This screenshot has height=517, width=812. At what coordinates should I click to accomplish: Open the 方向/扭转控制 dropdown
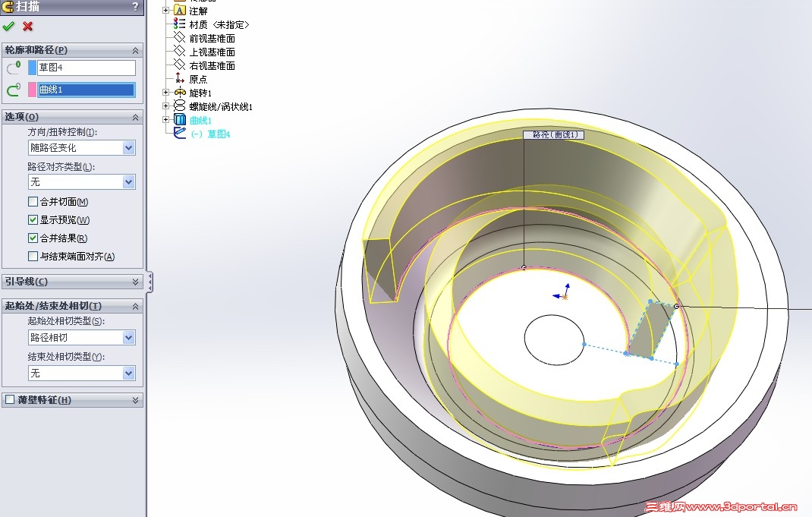coord(129,147)
